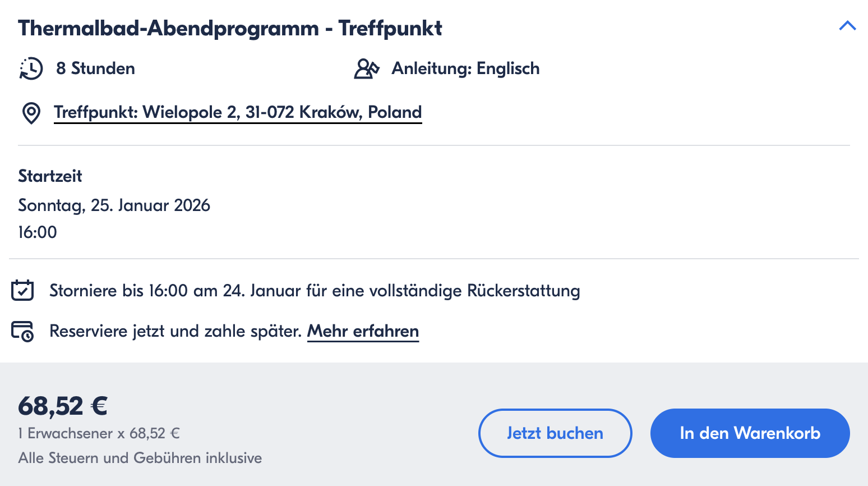Viewport: 868px width, 486px height.
Task: Collapse the Thermalbad-Abendprogramm option chevron
Action: [x=847, y=26]
